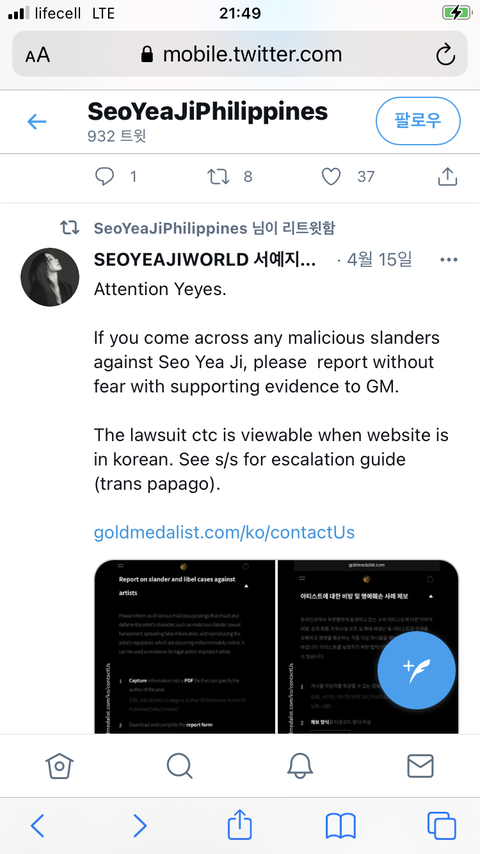Open Safari bookmarks book icon
Viewport: 480px width, 854px height.
341,826
